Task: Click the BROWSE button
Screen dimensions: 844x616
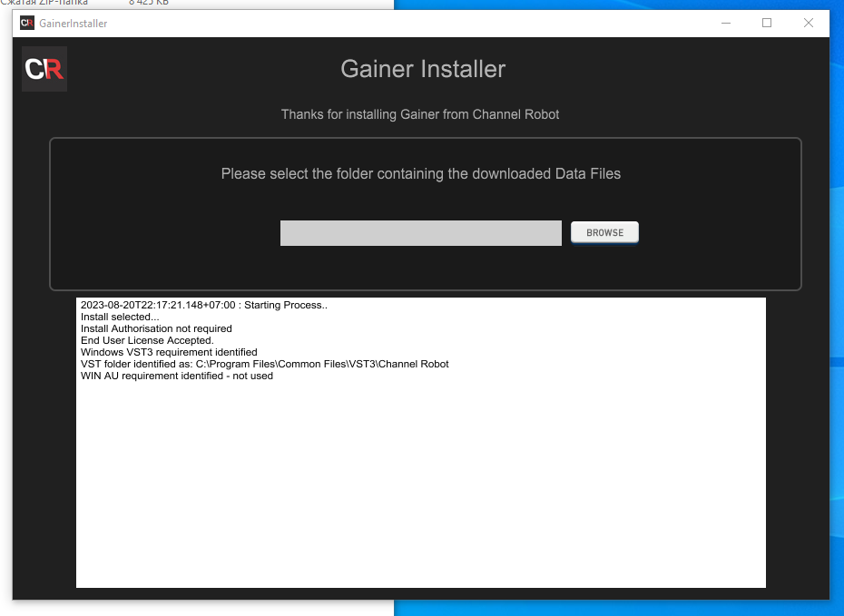Action: 604,232
